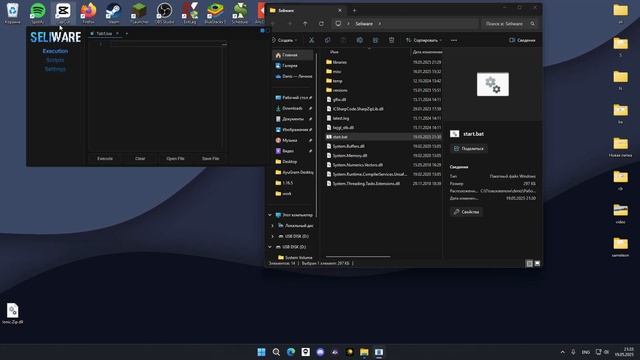Screen dimensions: 640x360
Task: Click in the Seliware script editor area
Action: pos(155,96)
